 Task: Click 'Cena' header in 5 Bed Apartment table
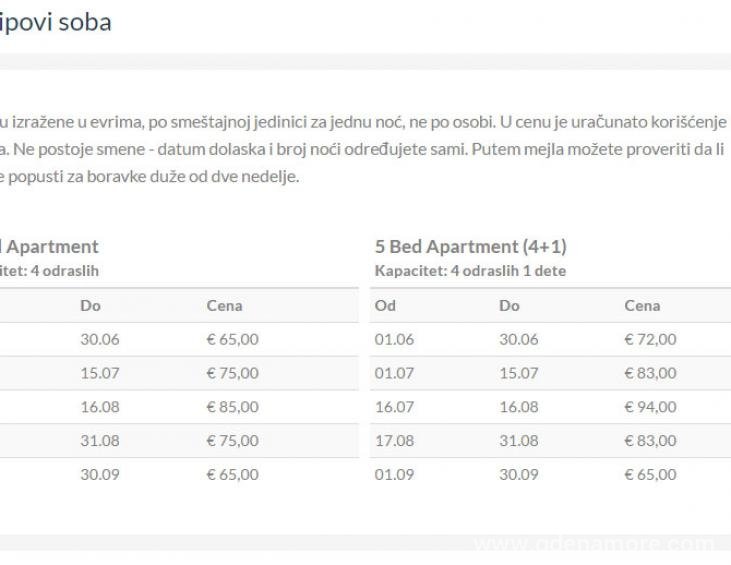coord(642,306)
